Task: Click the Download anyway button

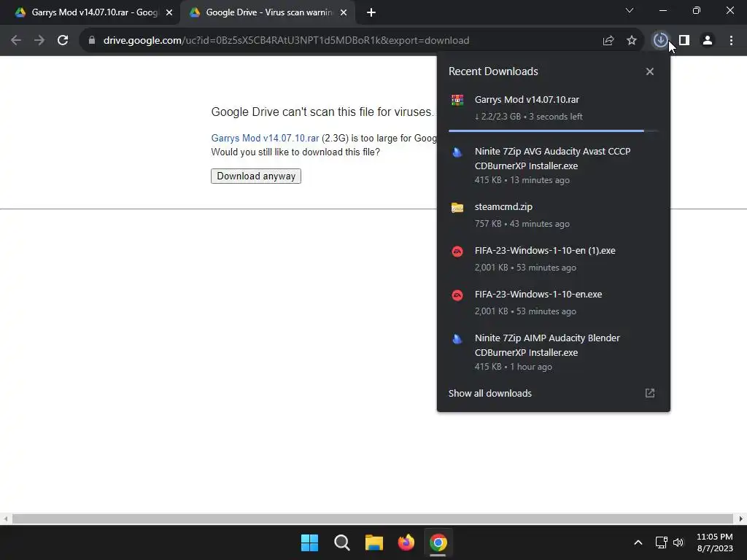Action: (x=256, y=176)
